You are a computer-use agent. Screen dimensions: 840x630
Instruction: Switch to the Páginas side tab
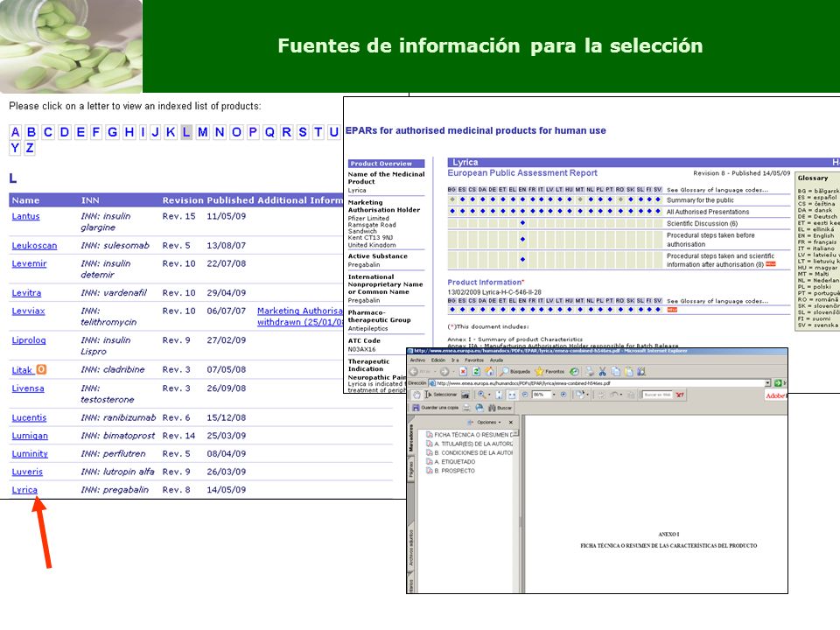(411, 469)
